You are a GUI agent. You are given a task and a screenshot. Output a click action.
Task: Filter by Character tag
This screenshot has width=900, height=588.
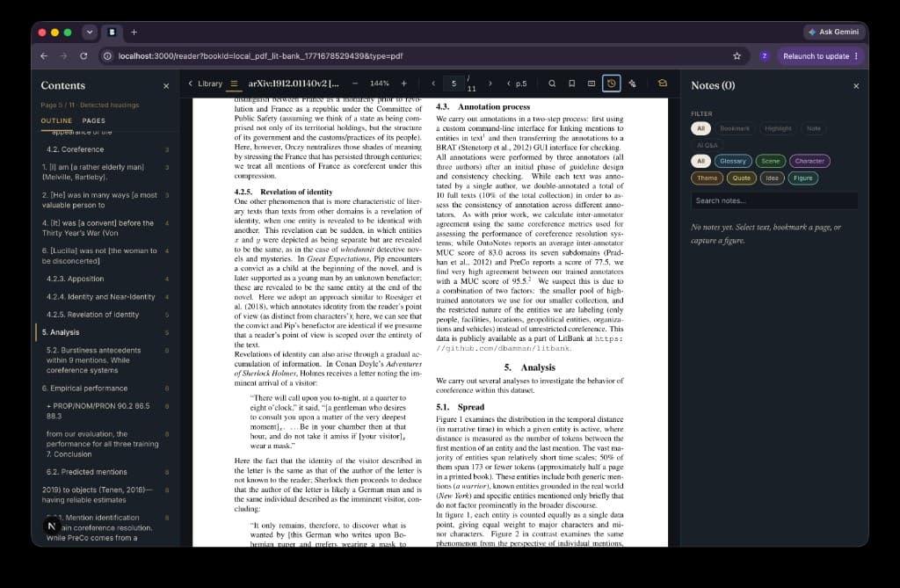click(809, 162)
